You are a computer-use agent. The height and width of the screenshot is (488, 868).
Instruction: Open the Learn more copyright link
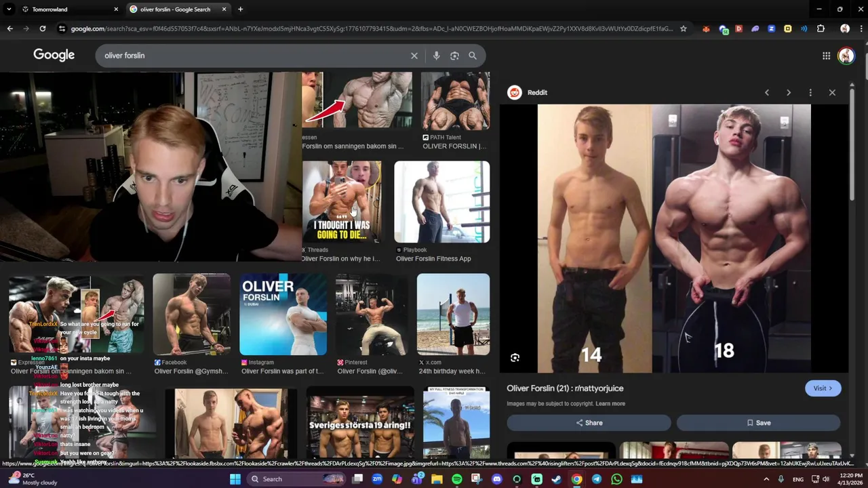[x=610, y=404]
